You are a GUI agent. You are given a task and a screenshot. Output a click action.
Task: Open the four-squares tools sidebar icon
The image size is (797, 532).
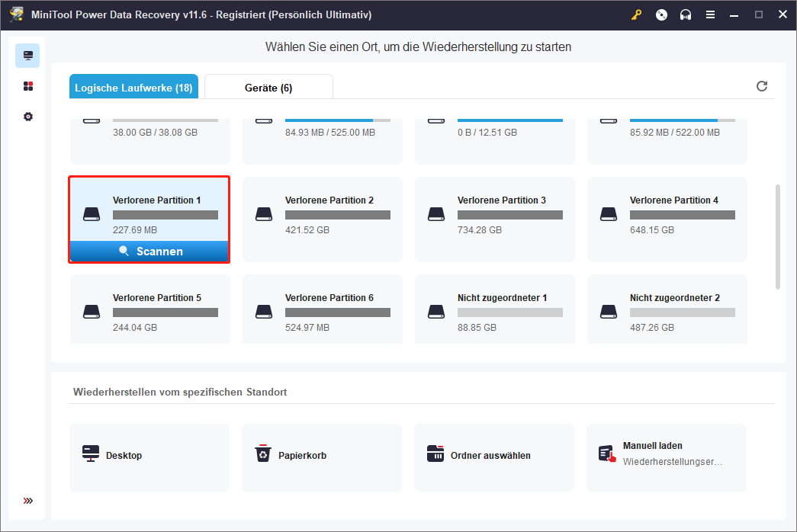[28, 86]
